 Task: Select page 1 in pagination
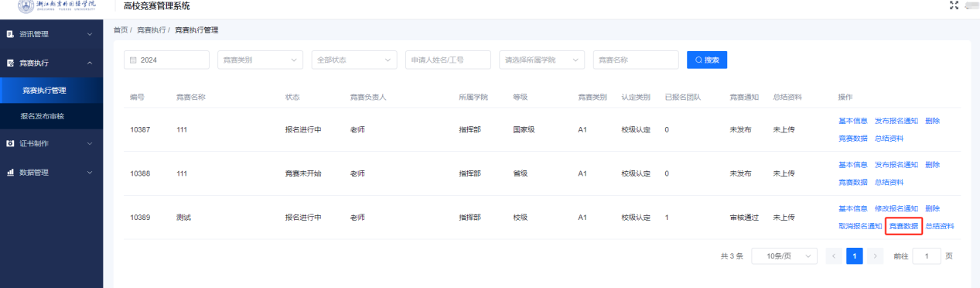tap(855, 255)
